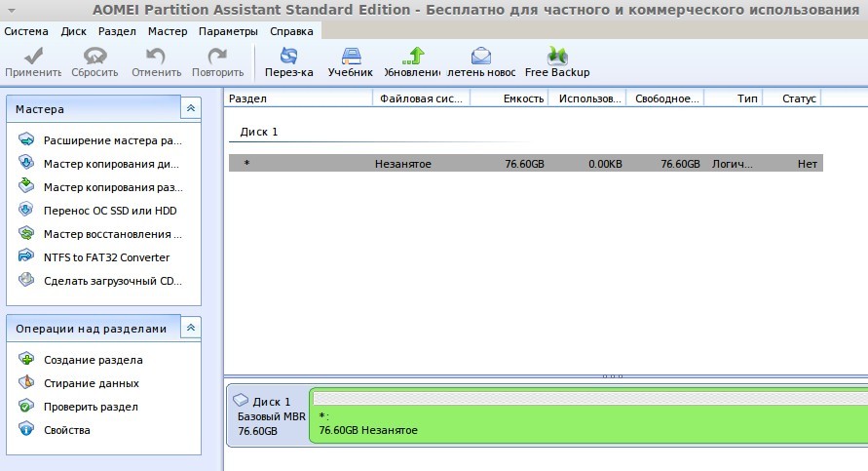This screenshot has height=471, width=868.
Task: Click the Логич... type cell
Action: 732,164
